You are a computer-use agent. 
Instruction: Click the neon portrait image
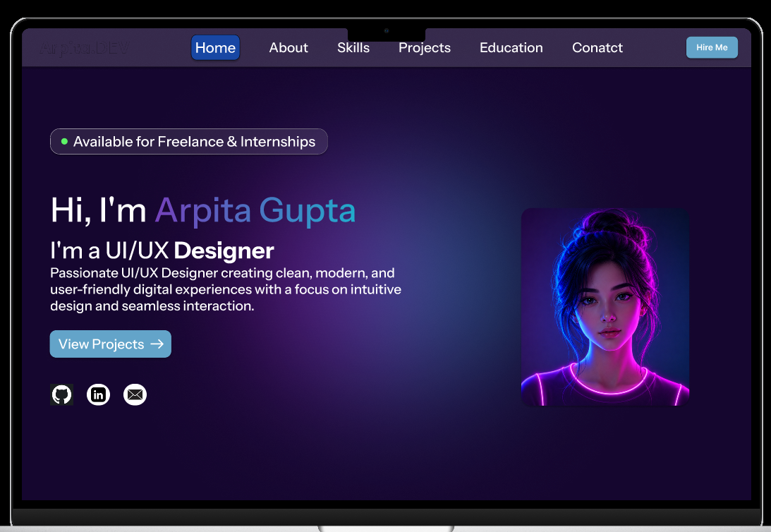coord(605,307)
